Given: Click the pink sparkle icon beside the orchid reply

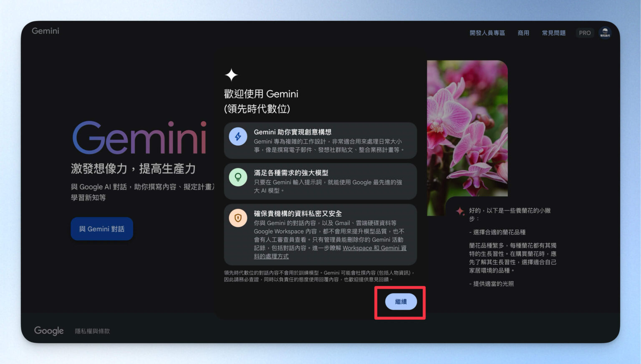Looking at the screenshot, I should (x=460, y=211).
